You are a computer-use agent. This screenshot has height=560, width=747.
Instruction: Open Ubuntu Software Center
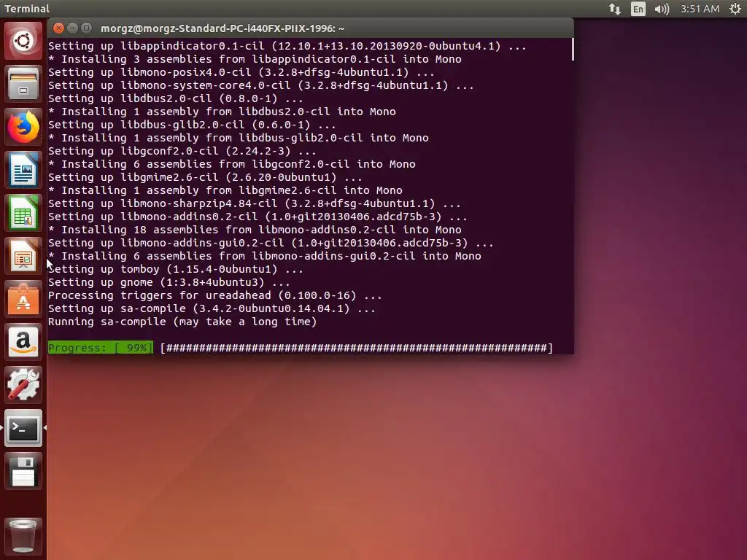23,298
